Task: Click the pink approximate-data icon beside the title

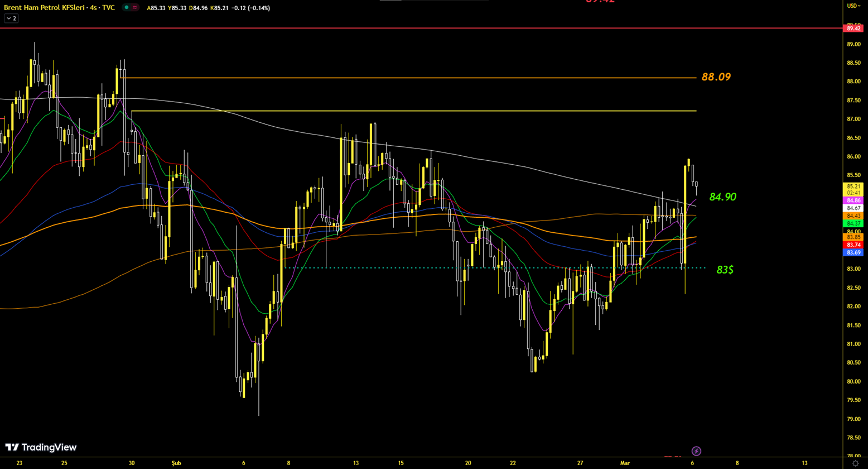Action: 135,7
